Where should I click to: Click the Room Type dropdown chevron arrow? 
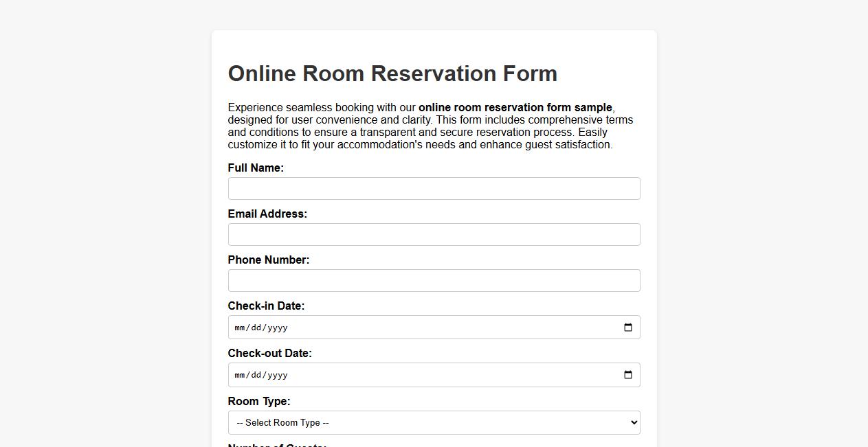[x=632, y=422]
